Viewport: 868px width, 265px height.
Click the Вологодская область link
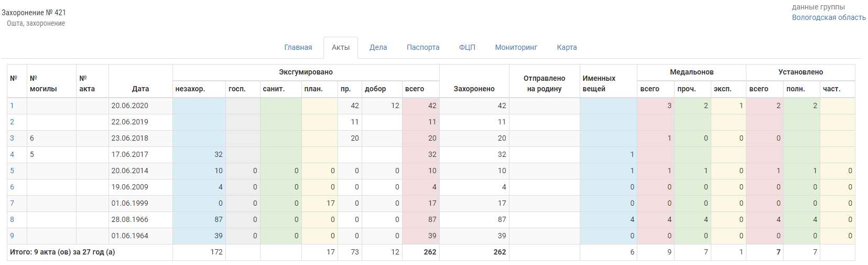(x=828, y=17)
